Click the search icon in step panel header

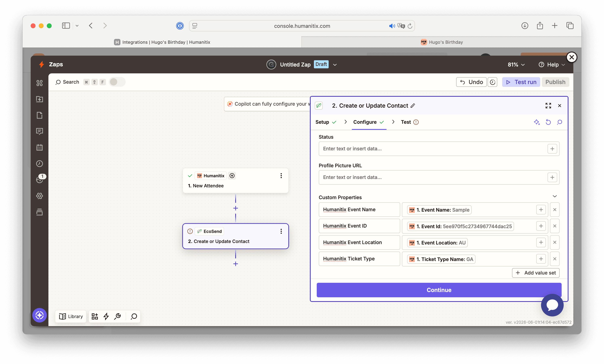click(559, 122)
